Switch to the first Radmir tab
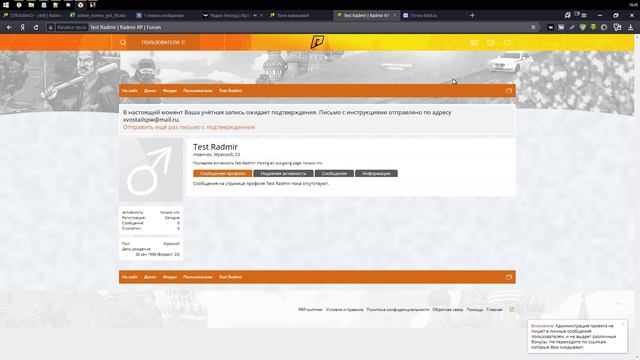This screenshot has height=360, width=640. pos(33,16)
